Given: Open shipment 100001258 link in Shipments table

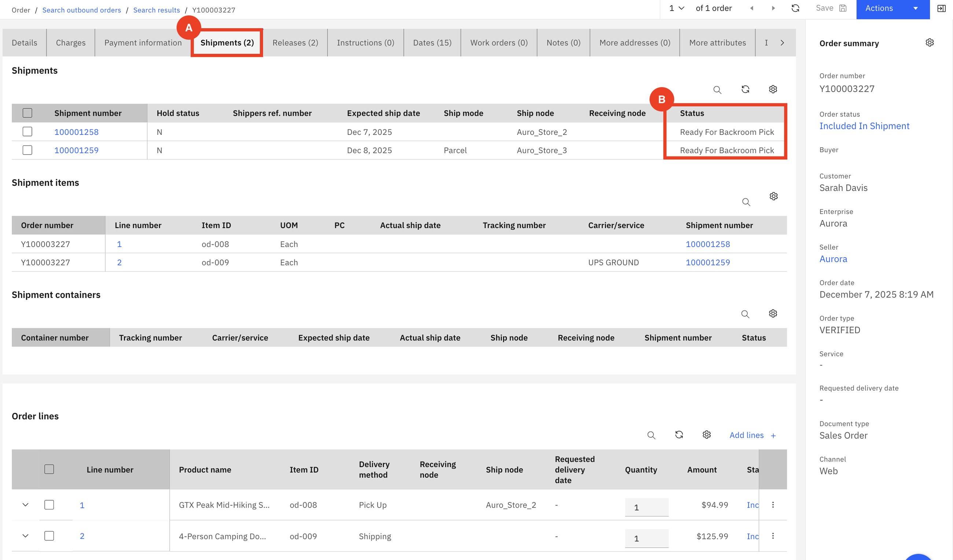Looking at the screenshot, I should (76, 132).
